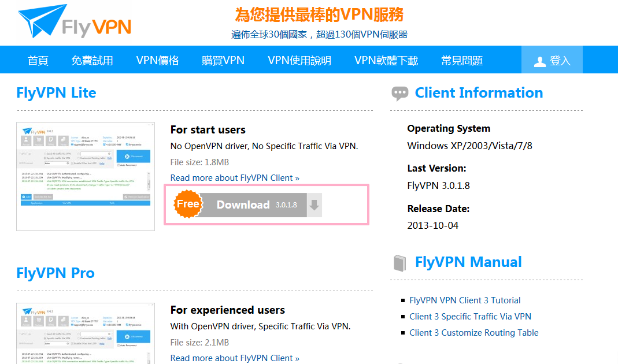The image size is (618, 364).
Task: Select the 'File size: 2.1MB' text
Action: (199, 343)
